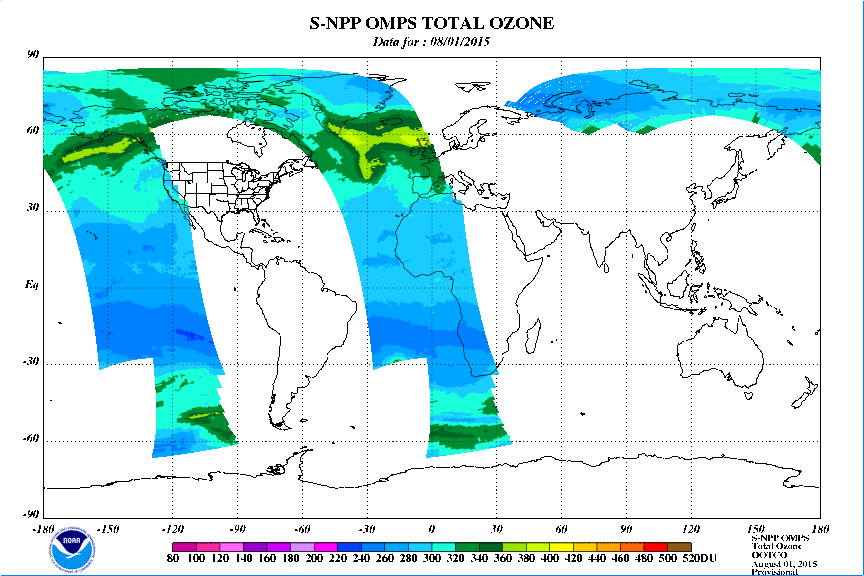The width and height of the screenshot is (864, 576).
Task: Click the orange legend swatch for 440–460 DU
Action: 609,547
